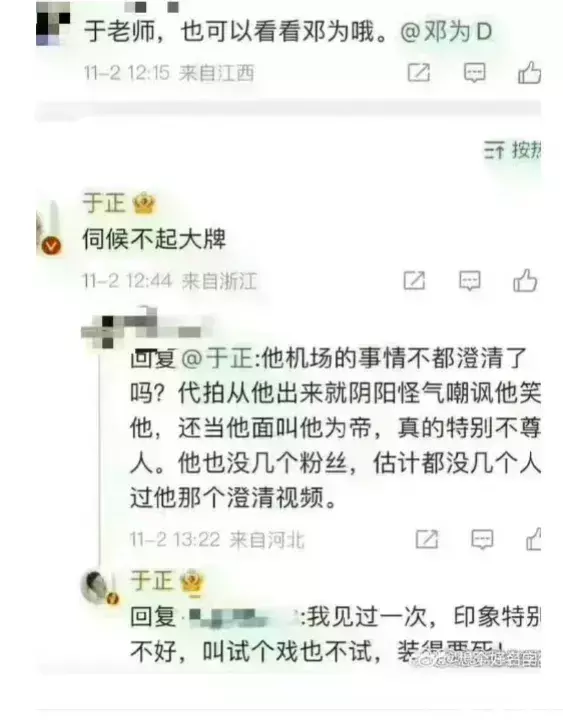Open the @邓为D mention link
Image resolution: width=563 pixels, height=723 pixels.
click(x=446, y=32)
